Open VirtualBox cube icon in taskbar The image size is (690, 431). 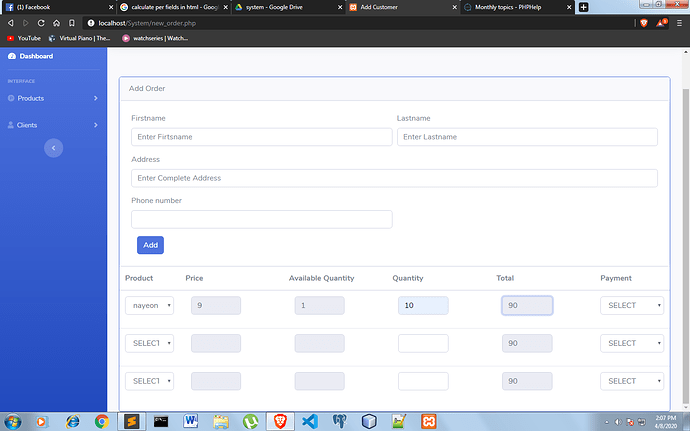click(x=369, y=421)
